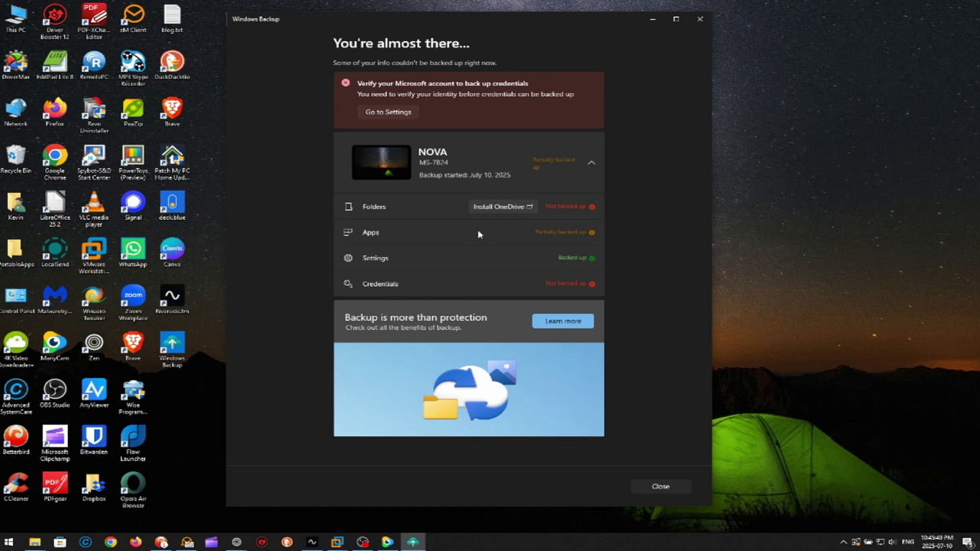
Task: Show hidden system tray icons
Action: tap(843, 542)
